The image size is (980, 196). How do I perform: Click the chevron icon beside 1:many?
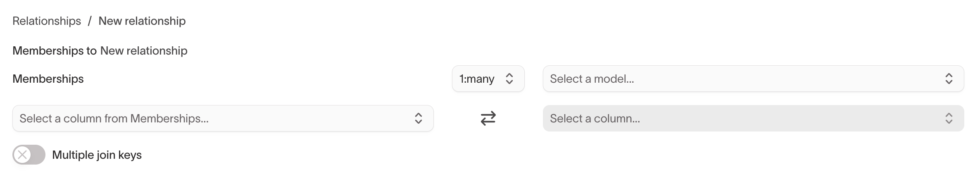pos(509,79)
